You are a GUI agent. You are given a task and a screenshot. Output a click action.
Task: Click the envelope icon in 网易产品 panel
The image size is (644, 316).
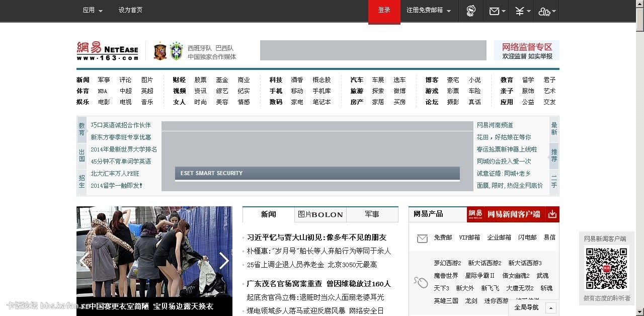pos(423,239)
